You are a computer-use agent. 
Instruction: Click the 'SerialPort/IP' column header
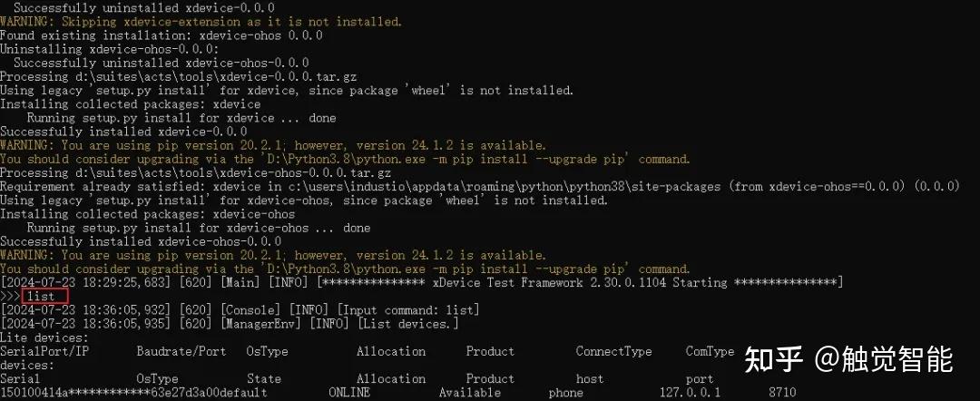pyautogui.click(x=44, y=352)
